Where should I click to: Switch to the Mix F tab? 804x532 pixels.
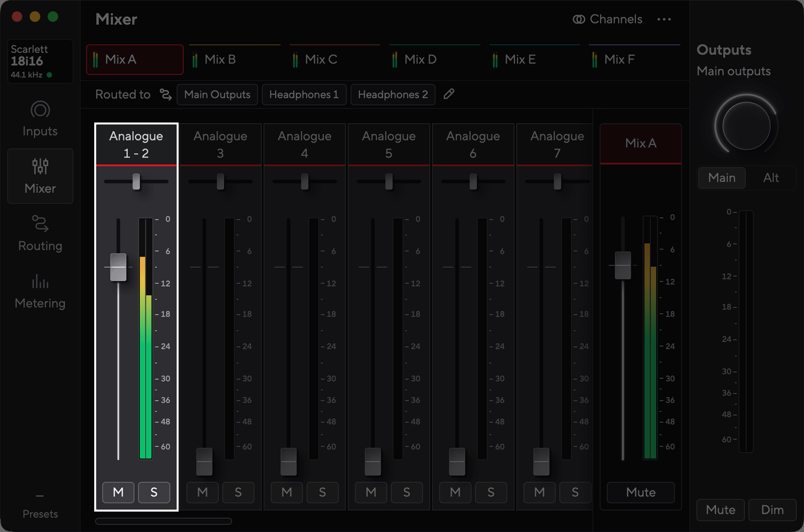pyautogui.click(x=634, y=59)
